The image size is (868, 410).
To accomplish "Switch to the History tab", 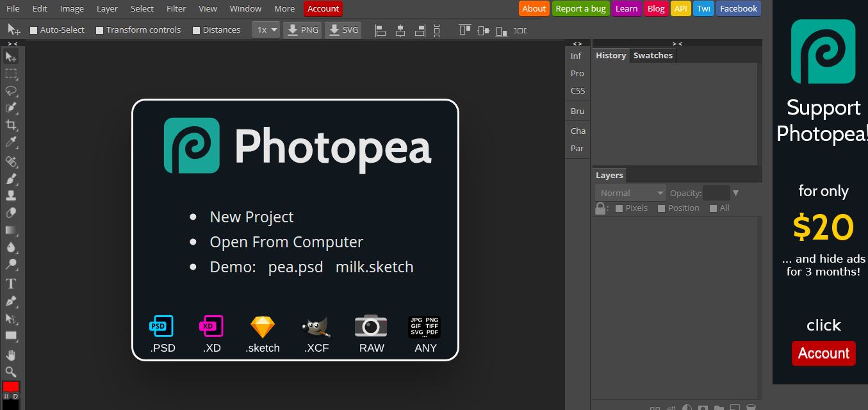I will (x=610, y=56).
